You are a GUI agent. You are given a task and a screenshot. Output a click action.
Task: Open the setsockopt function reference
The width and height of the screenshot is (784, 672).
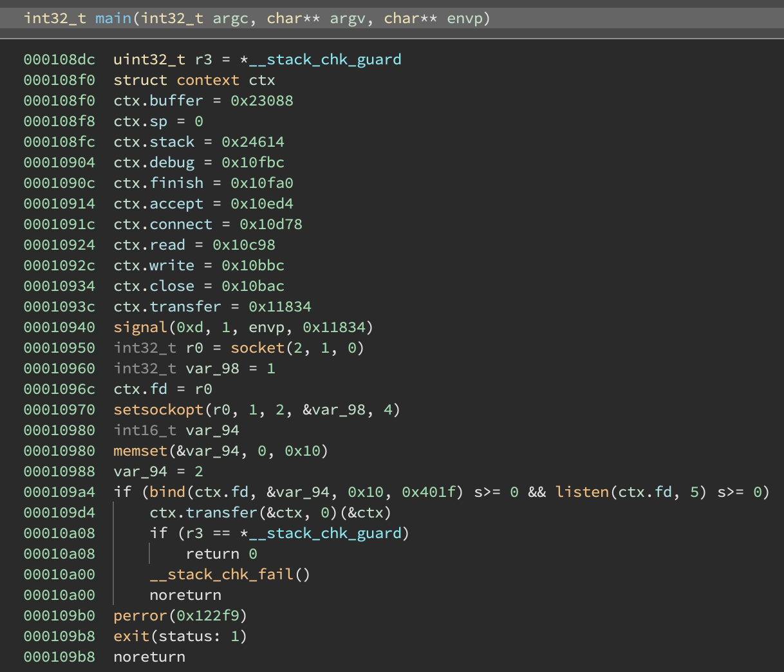tap(158, 409)
